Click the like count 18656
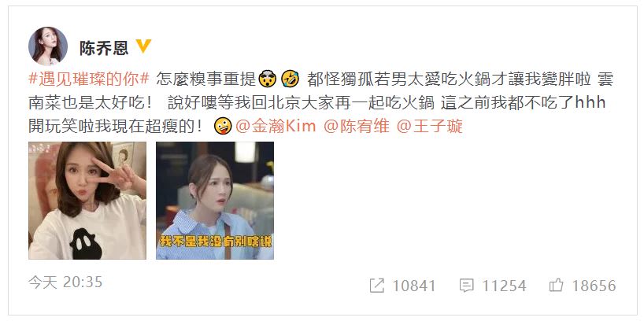Image resolution: width=644 pixels, height=321 pixels. point(594,286)
